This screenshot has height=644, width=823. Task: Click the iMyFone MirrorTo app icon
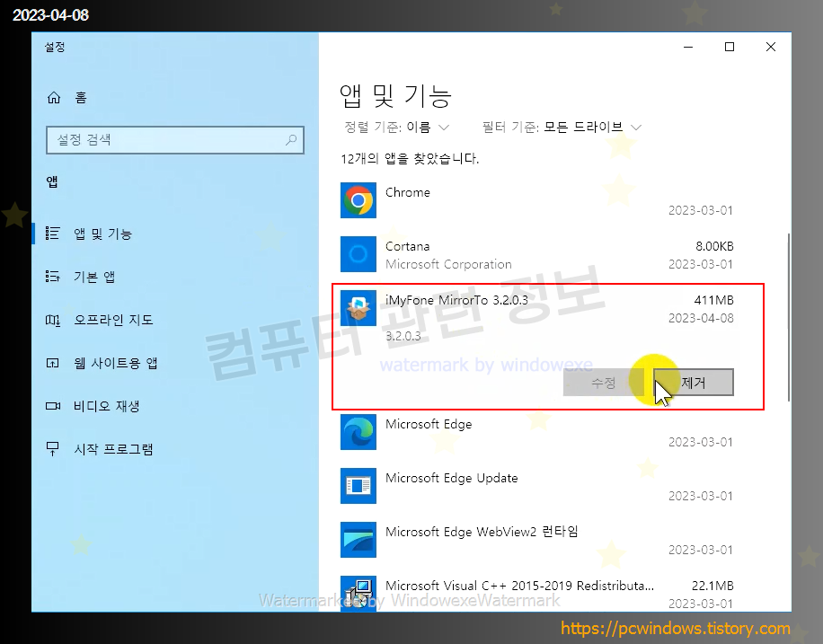pyautogui.click(x=358, y=308)
